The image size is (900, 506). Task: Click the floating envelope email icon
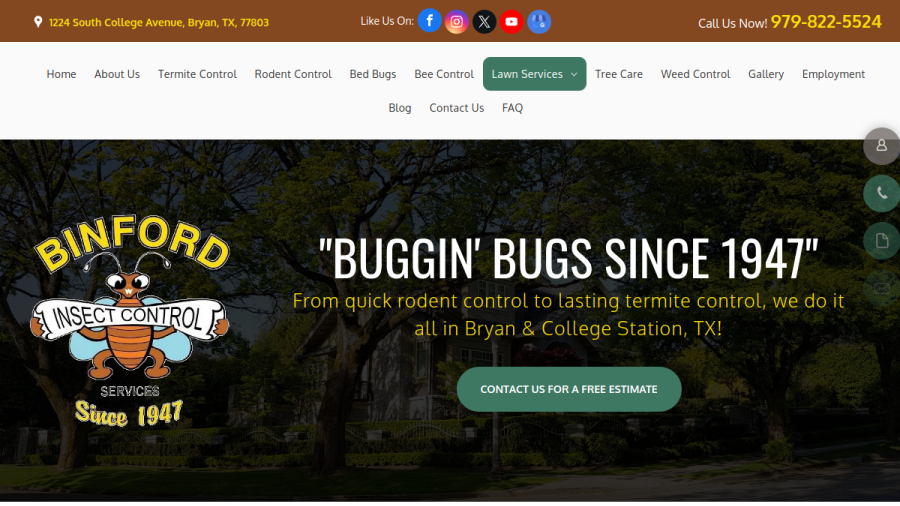point(882,288)
